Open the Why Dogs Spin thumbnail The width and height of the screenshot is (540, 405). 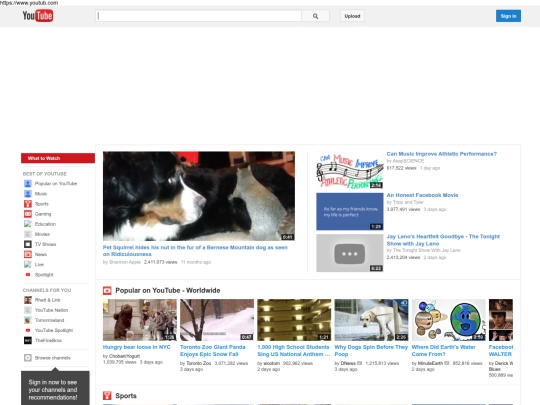coord(371,320)
